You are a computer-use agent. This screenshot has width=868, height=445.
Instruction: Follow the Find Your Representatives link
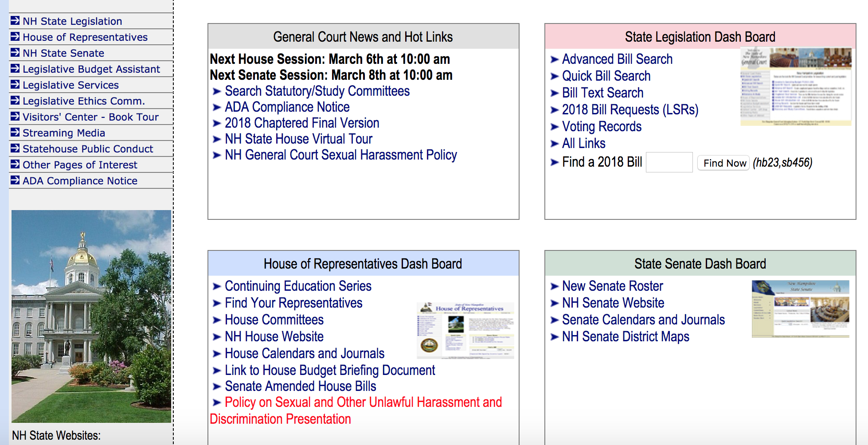click(x=293, y=303)
